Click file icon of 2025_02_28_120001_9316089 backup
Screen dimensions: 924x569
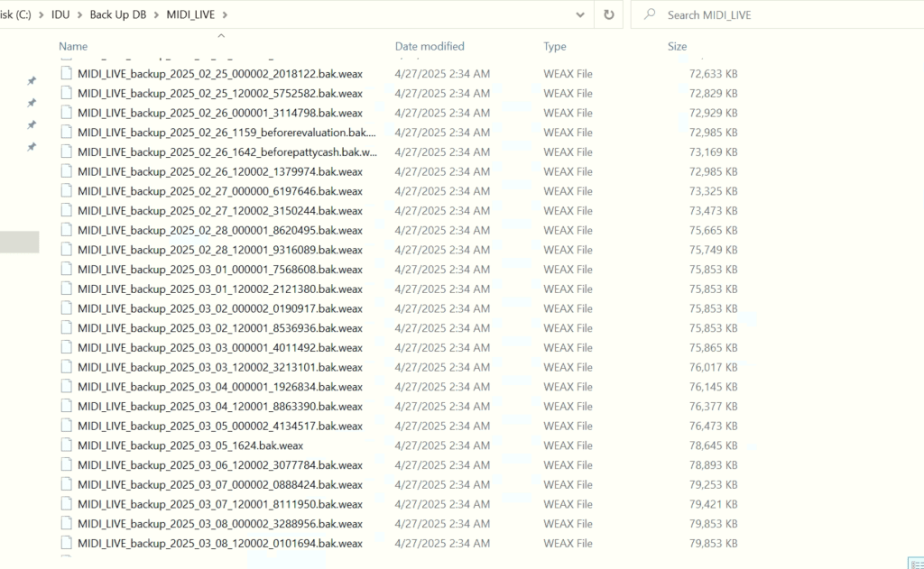(67, 250)
